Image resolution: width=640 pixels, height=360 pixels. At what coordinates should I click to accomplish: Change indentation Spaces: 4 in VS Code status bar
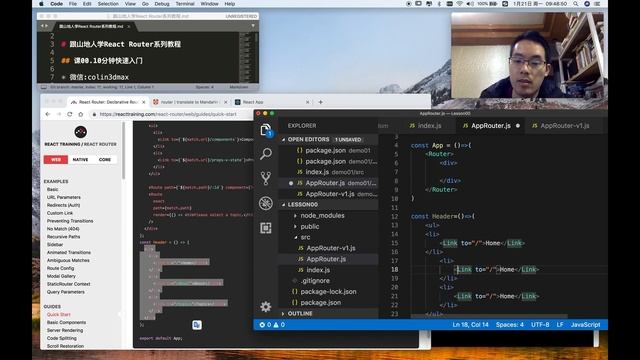pyautogui.click(x=509, y=325)
